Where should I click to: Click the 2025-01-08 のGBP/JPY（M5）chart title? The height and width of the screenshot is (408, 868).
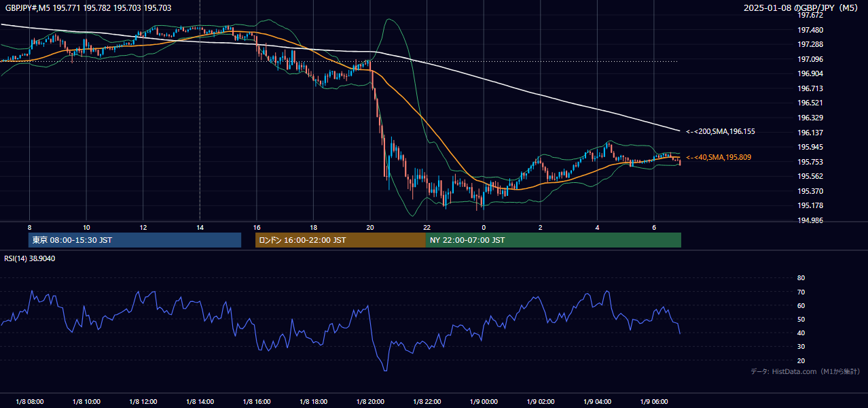[802, 8]
